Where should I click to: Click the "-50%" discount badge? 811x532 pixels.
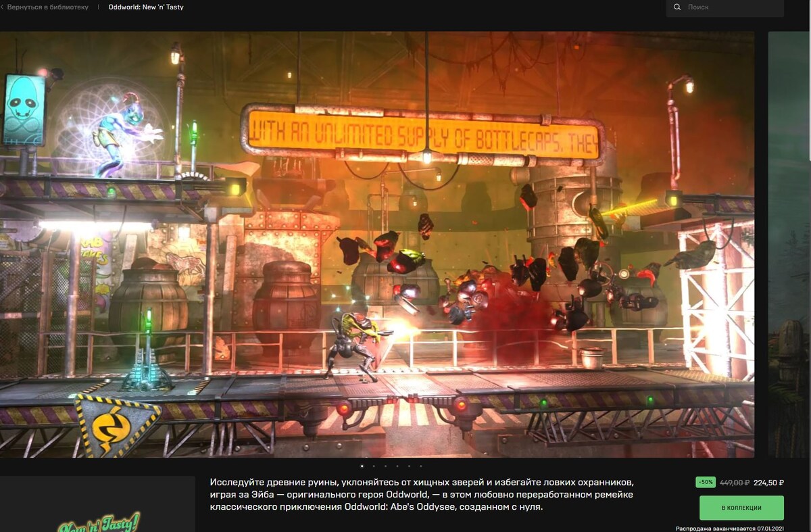pyautogui.click(x=705, y=482)
